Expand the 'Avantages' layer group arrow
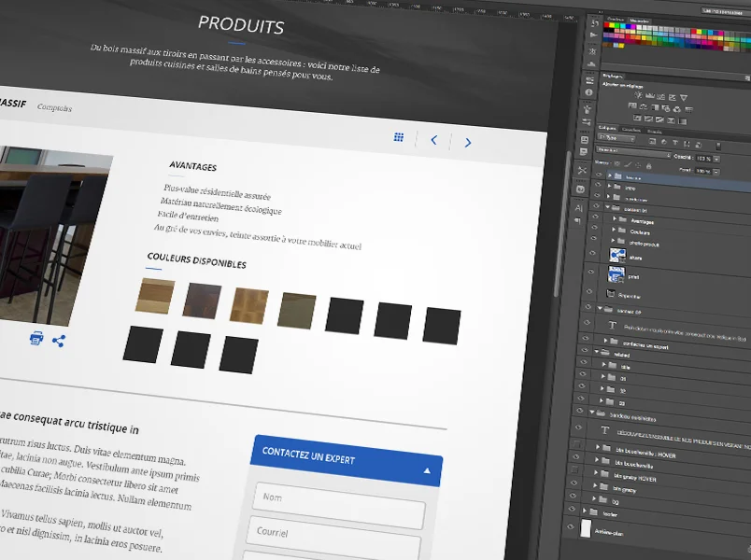 [x=615, y=218]
